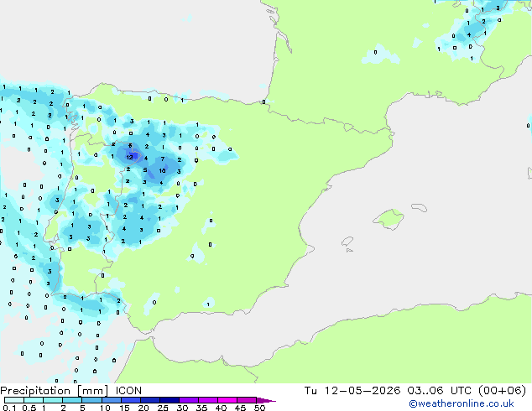This screenshot has width=532, height=411.
Task: Click the legend label '0.5'
Action: 29,408
